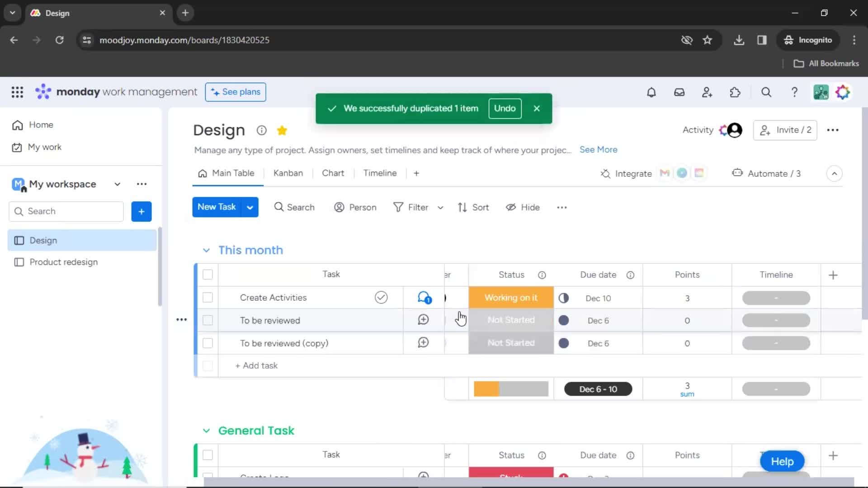Click the three dots menu next to task row

click(182, 319)
